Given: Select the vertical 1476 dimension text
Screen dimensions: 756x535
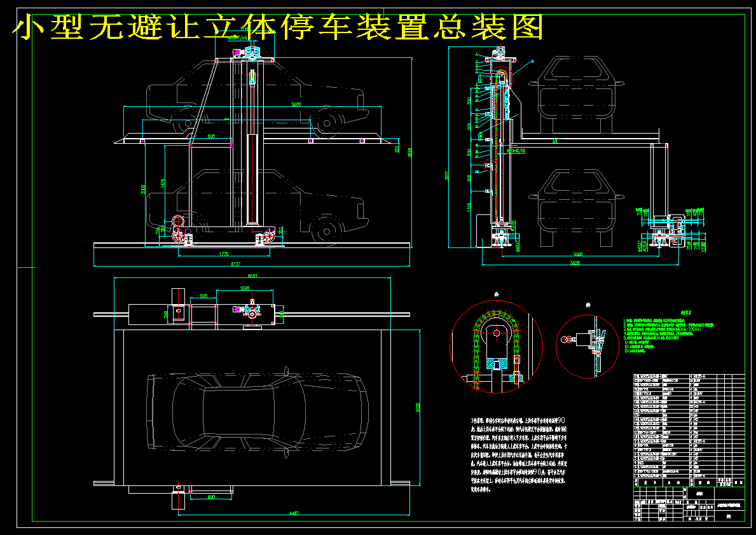Looking at the screenshot, I should [163, 184].
